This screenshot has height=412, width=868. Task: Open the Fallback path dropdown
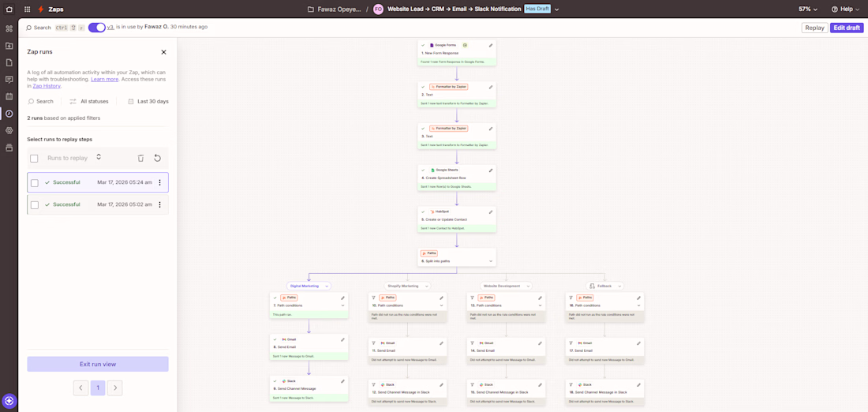pos(604,287)
